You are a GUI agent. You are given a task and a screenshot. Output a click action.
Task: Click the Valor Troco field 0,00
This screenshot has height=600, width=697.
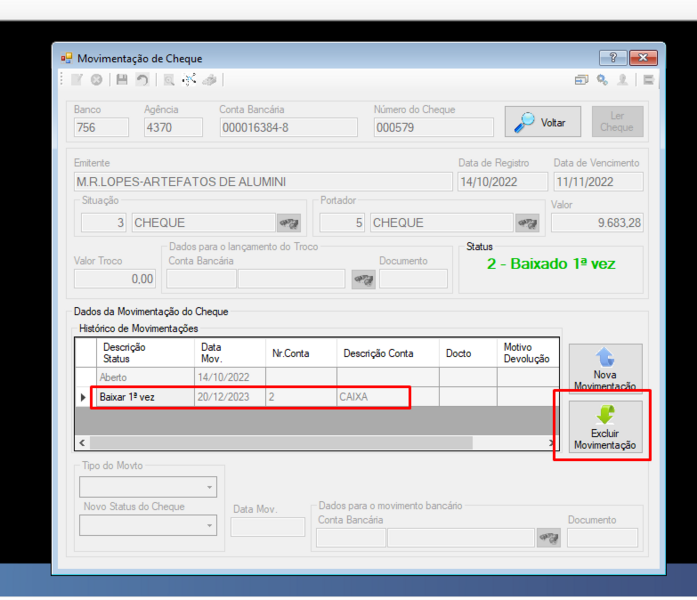pos(115,279)
